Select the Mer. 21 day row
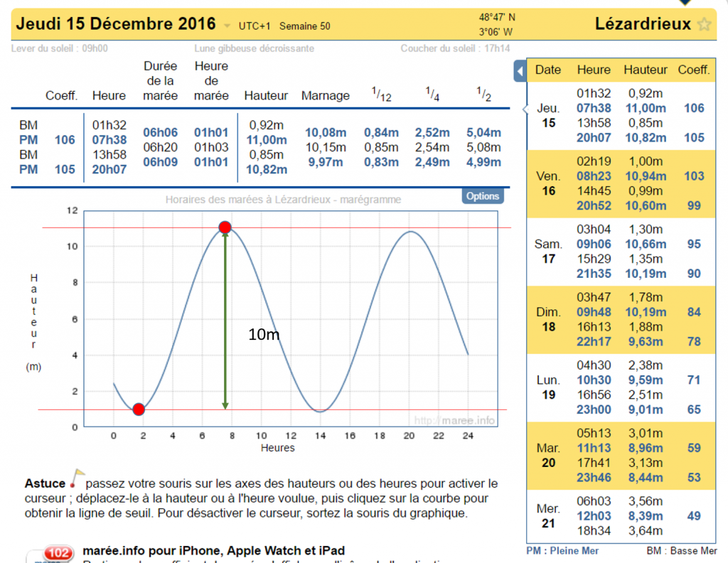 pyautogui.click(x=621, y=516)
